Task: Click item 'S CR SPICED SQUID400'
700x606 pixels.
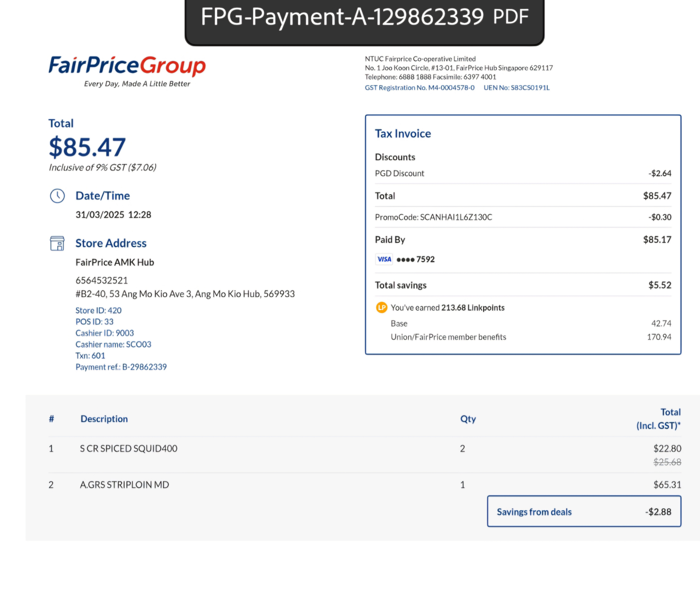Action: (x=128, y=448)
